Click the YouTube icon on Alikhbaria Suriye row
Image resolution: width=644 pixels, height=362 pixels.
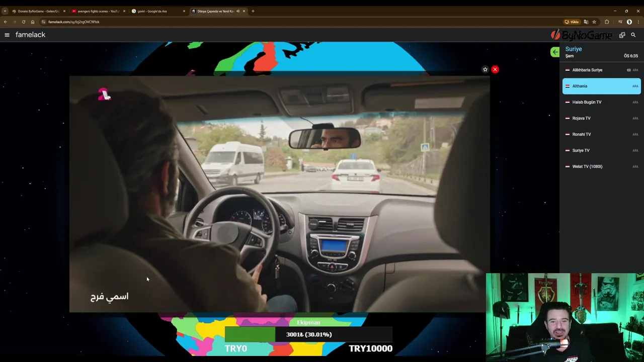tap(628, 70)
